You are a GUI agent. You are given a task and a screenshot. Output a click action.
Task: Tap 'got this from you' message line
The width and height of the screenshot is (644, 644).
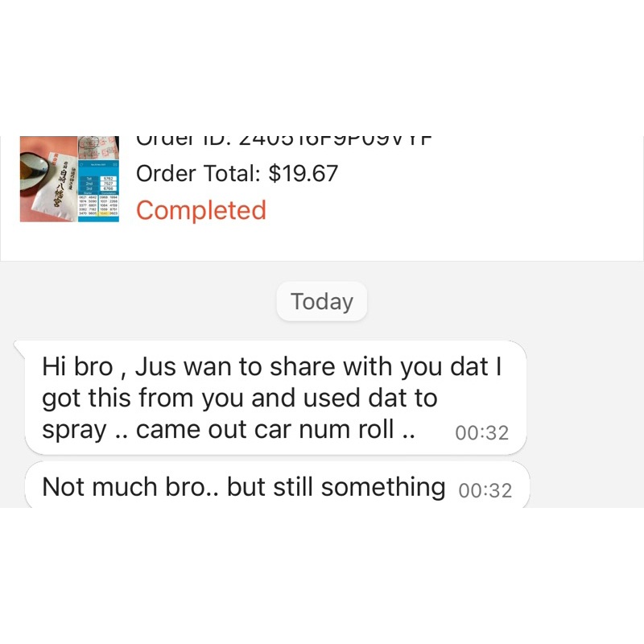click(151, 398)
